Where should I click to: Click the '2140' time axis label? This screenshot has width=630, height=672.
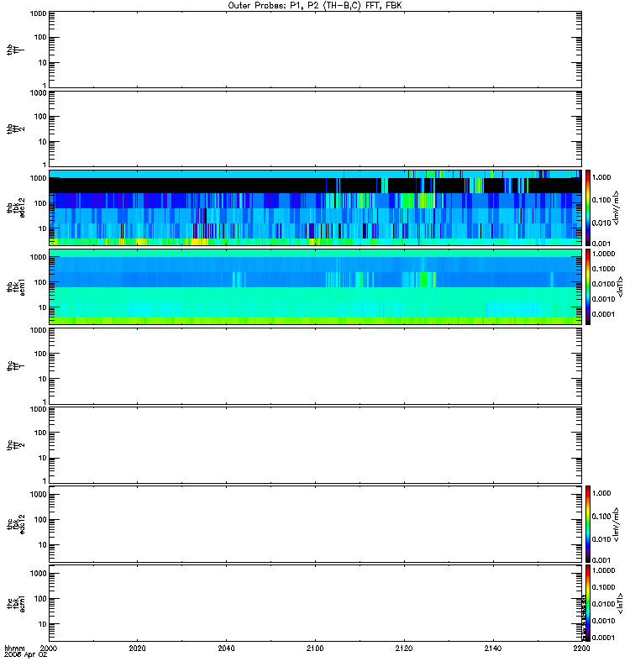tap(493, 648)
